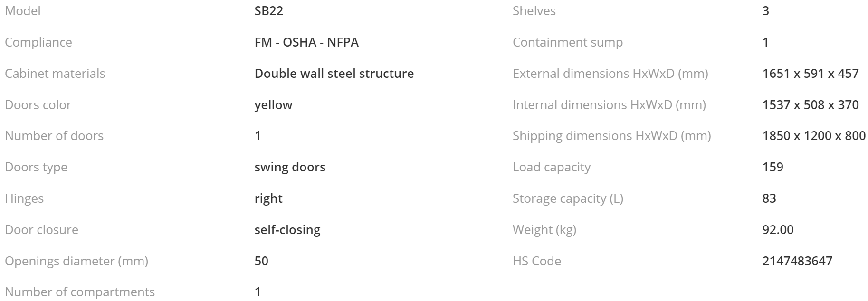Image resolution: width=868 pixels, height=301 pixels.
Task: Select the Containment sump label
Action: (x=568, y=42)
